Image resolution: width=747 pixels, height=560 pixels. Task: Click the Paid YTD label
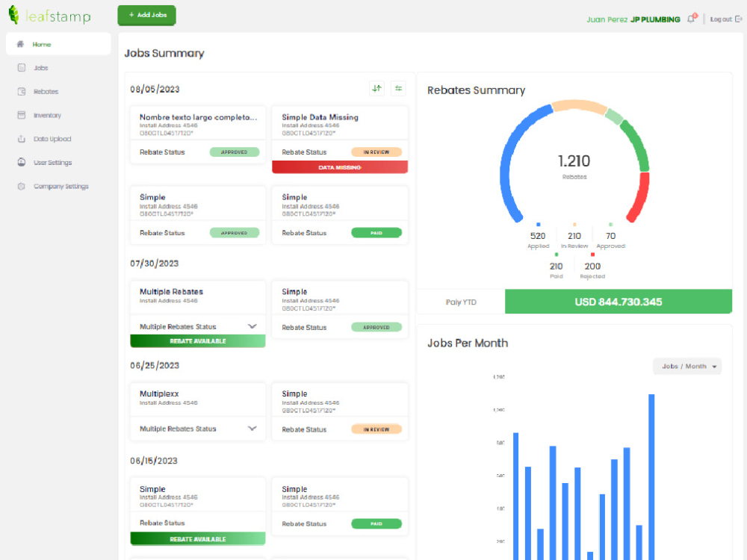pyautogui.click(x=461, y=302)
